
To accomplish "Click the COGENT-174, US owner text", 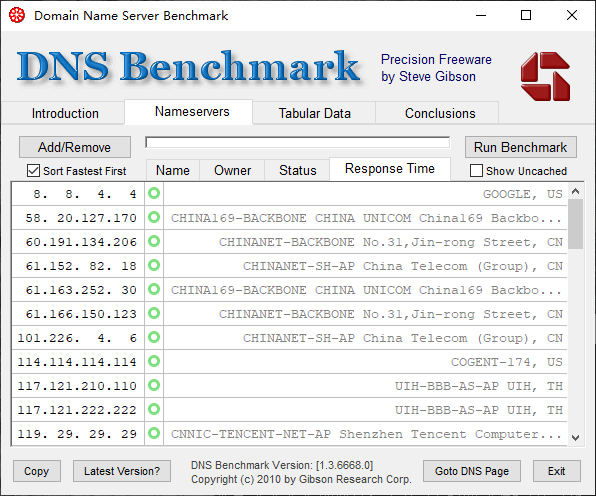I will pos(507,362).
